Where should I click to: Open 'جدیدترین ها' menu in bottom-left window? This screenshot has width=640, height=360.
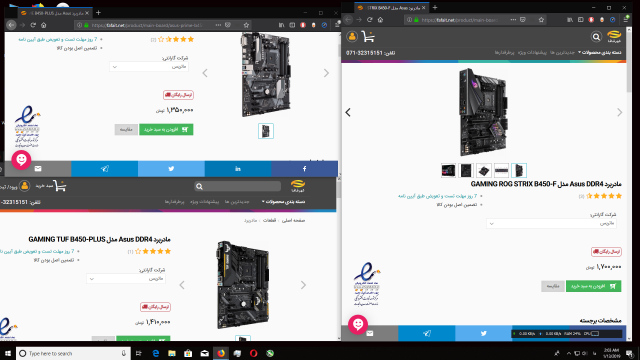click(x=237, y=202)
